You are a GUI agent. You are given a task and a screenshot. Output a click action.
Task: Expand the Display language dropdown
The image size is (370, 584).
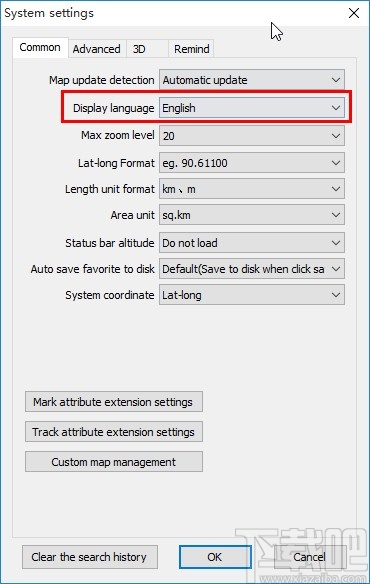[252, 108]
